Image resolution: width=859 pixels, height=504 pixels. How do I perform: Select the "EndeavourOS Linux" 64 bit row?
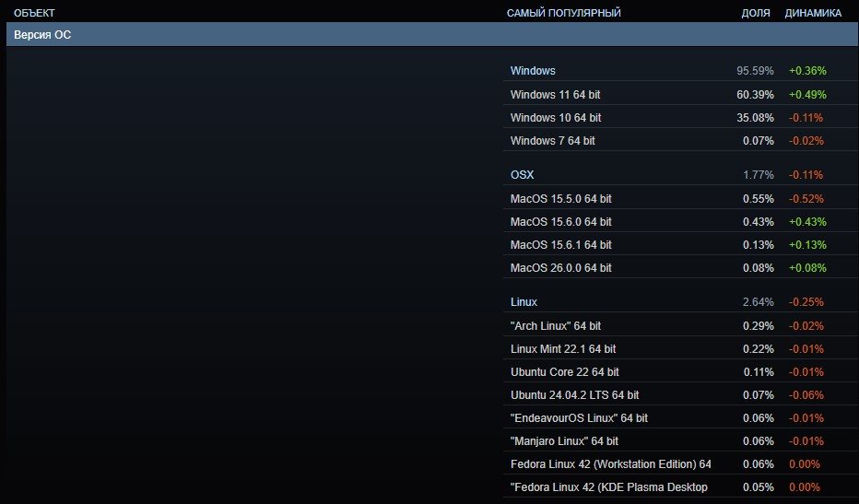(x=680, y=418)
